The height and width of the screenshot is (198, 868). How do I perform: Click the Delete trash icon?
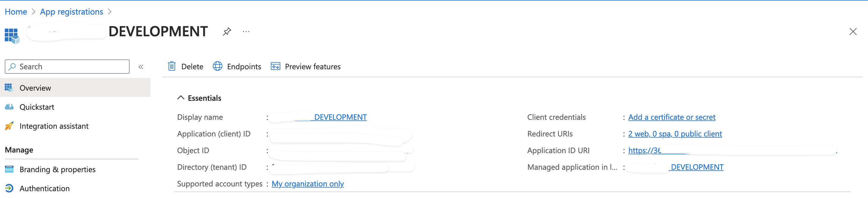pos(172,66)
